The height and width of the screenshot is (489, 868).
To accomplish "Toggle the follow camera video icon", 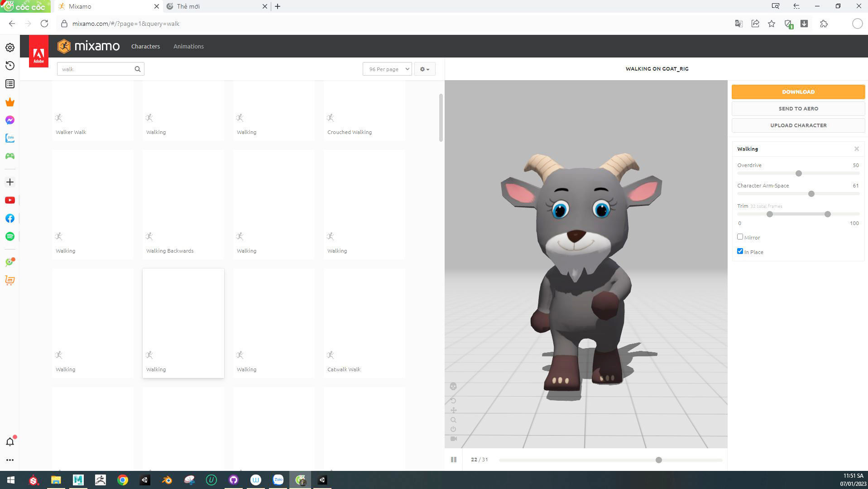I will pyautogui.click(x=453, y=439).
